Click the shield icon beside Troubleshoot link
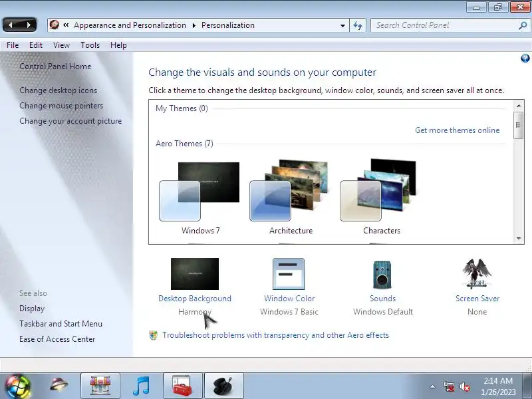 (x=154, y=335)
